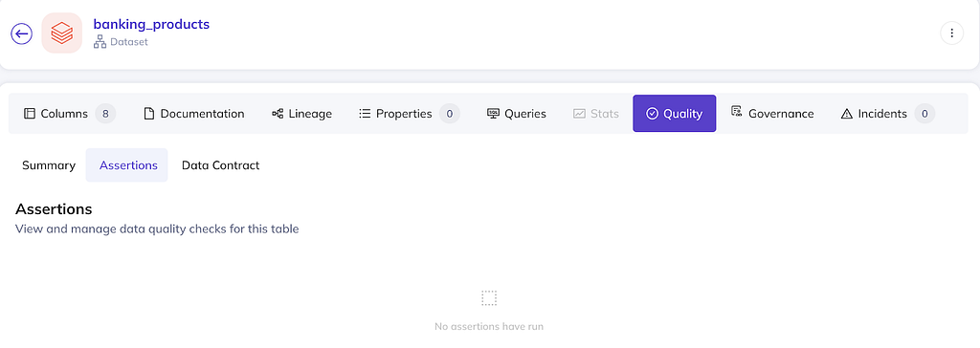
Task: Click the empty assertions placeholder icon
Action: coord(489,298)
